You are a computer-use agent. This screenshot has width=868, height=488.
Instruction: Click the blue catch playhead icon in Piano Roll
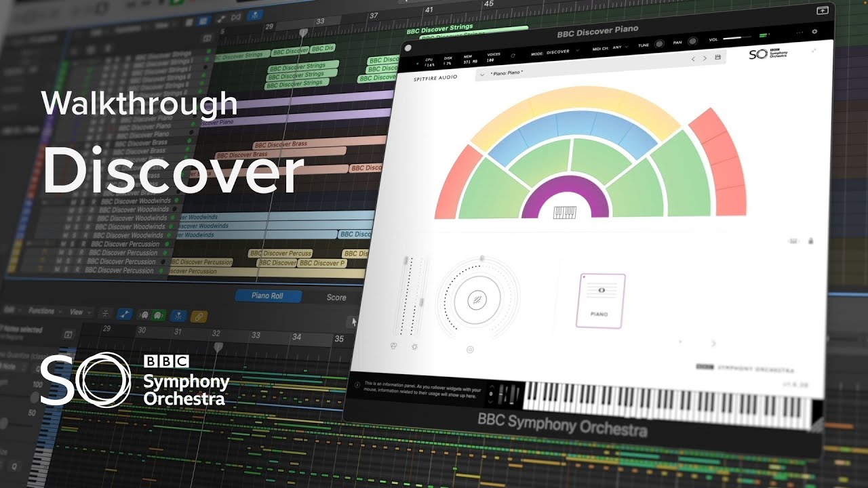(x=178, y=315)
